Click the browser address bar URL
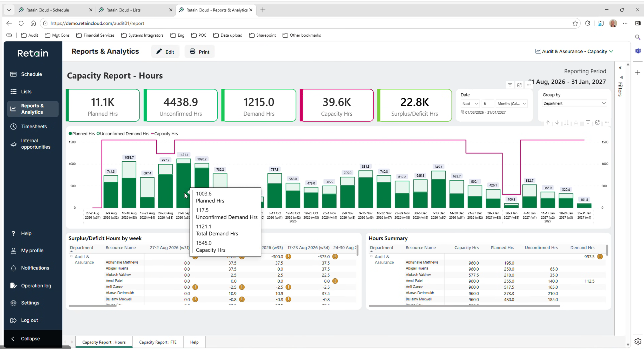 tap(97, 23)
